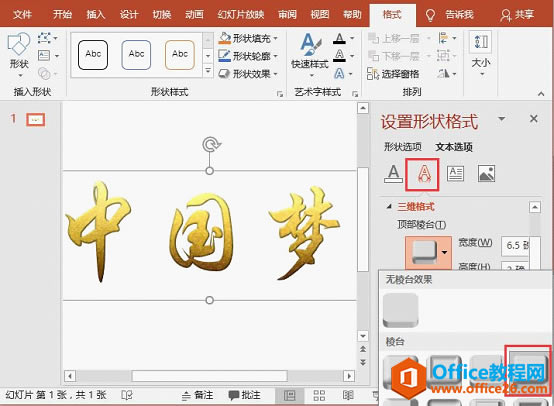Open the 视图 ribbon tab

pos(320,14)
